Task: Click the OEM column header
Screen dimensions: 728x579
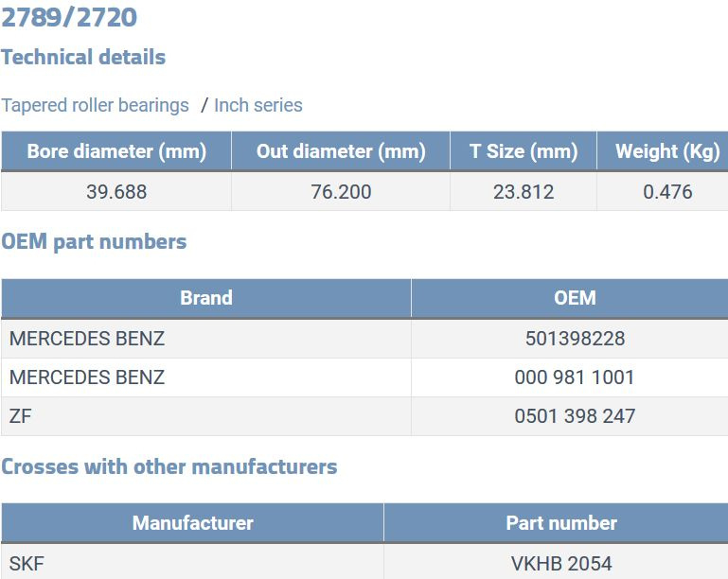Action: [x=575, y=298]
